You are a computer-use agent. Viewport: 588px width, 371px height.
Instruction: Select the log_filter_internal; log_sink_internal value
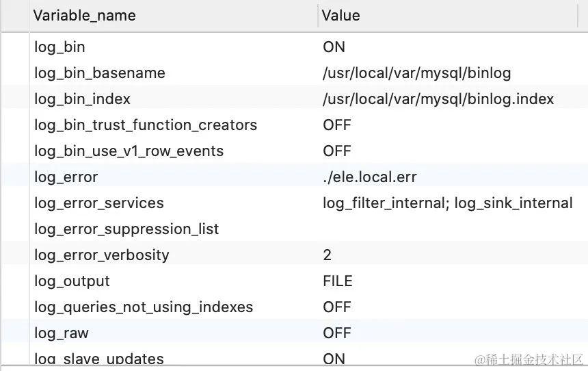pyautogui.click(x=448, y=203)
